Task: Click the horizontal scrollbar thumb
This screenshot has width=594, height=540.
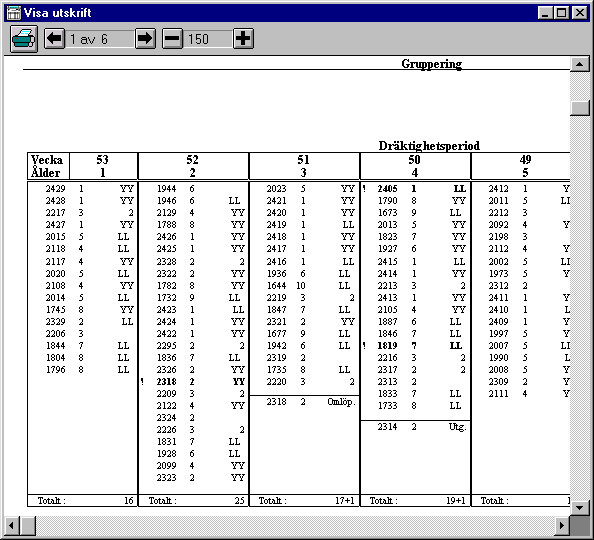Action: point(27,525)
